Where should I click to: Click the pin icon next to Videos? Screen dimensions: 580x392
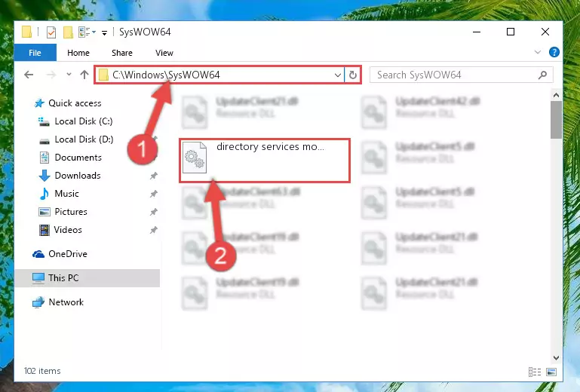[x=154, y=230]
